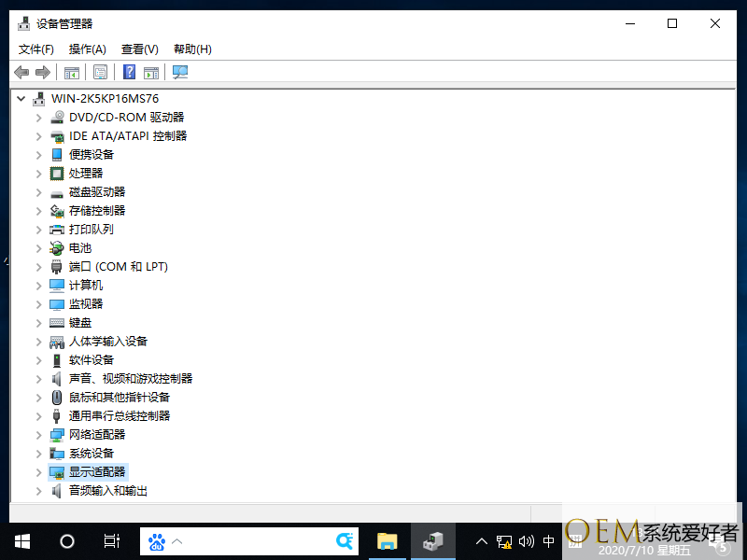
Task: Expand the 显示适配器 node
Action: [38, 472]
